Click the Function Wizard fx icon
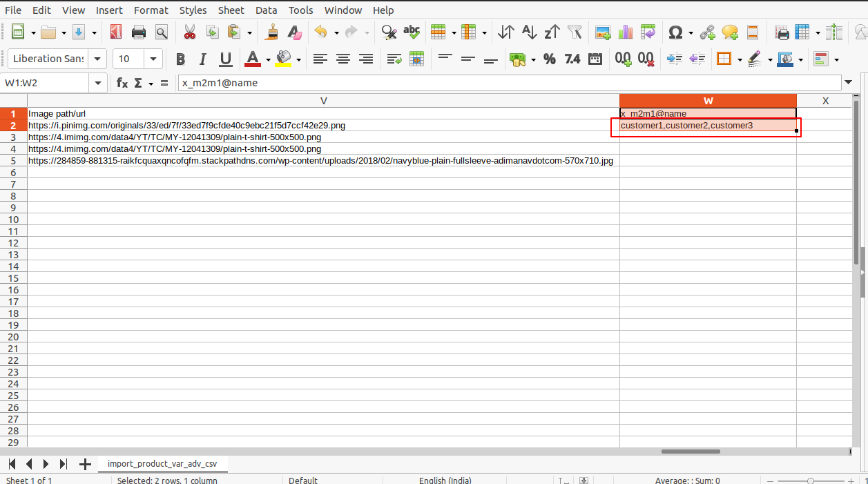Screen dimensions: 868x484 (122, 83)
